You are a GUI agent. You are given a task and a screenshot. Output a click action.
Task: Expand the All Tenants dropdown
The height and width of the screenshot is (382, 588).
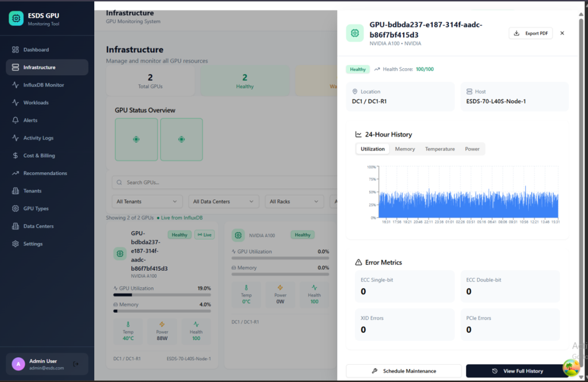145,201
